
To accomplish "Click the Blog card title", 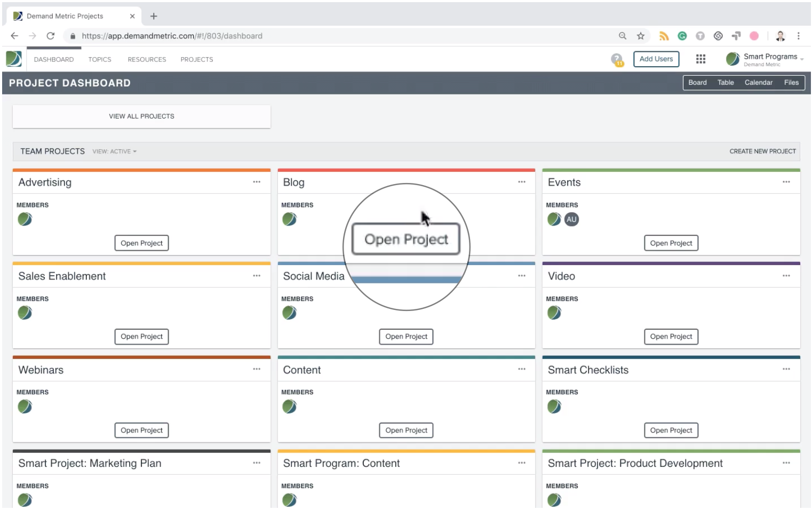I will [293, 182].
